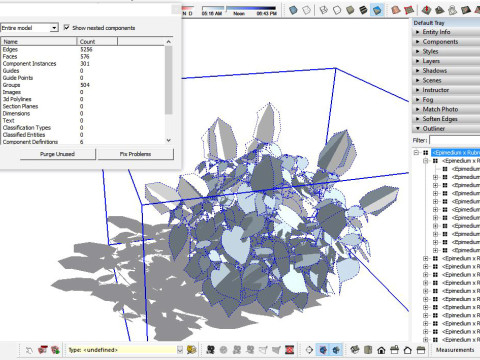Select the Sandbox Add Detail tool
This screenshot has height=360, width=480.
[x=466, y=10]
